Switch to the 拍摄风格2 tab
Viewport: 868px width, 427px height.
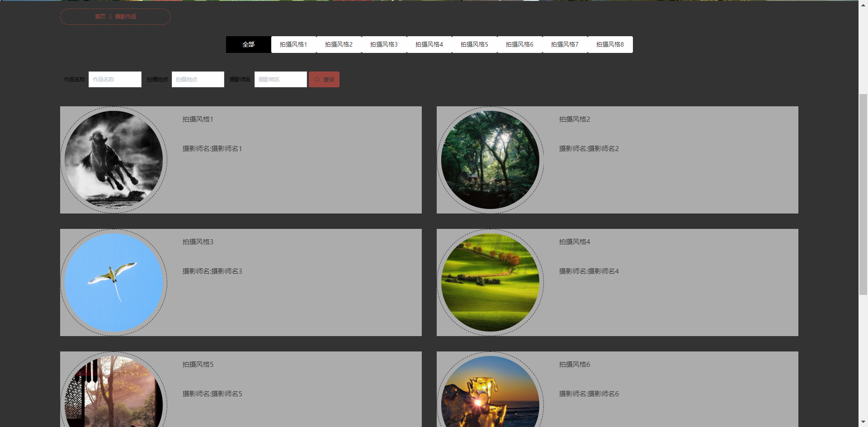click(339, 44)
